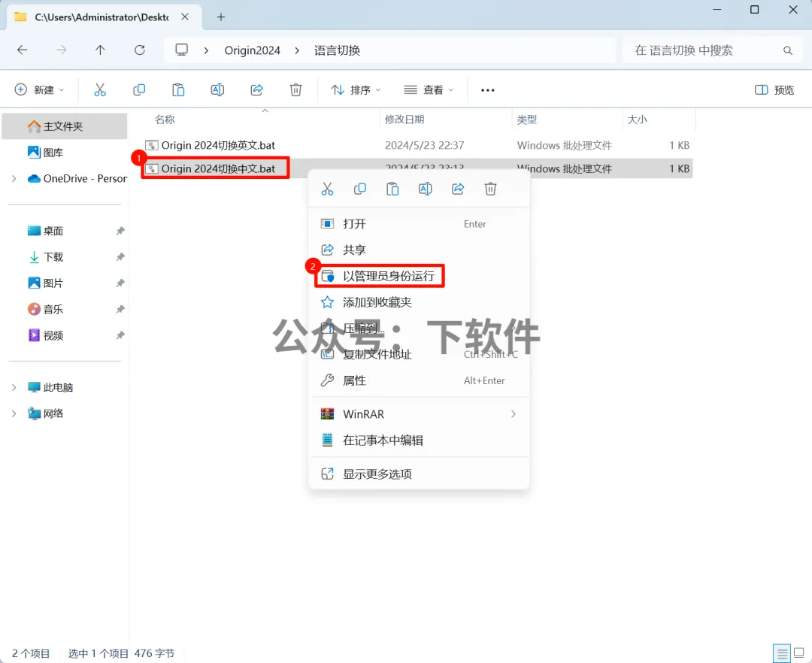Share using the context menu top share icon
The width and height of the screenshot is (812, 663).
(x=458, y=189)
